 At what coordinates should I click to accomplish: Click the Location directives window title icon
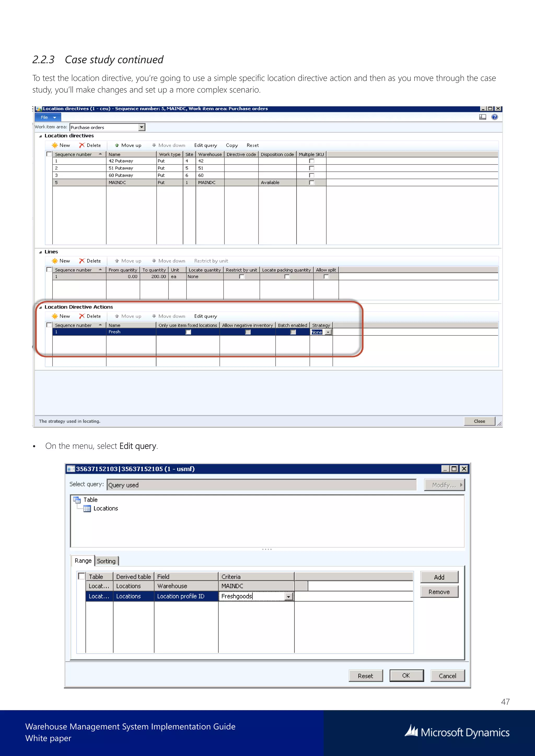coord(39,109)
